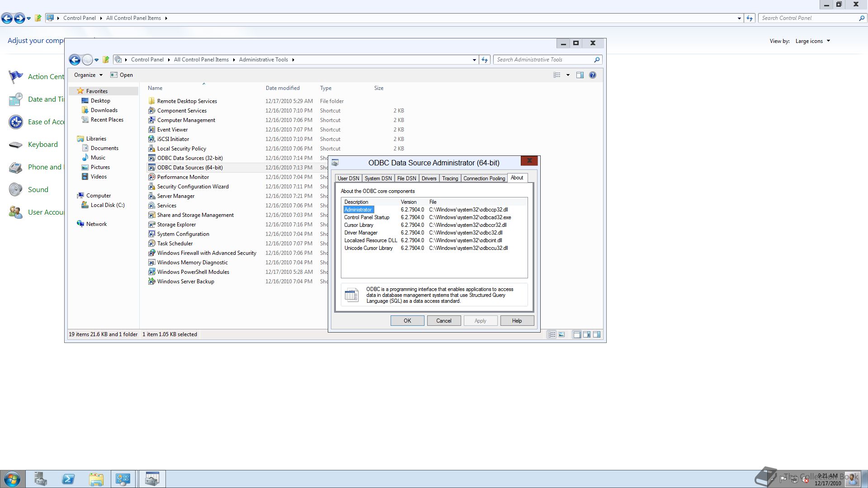Viewport: 868px width, 488px height.
Task: Expand breadcrumb arrow after All Control Panel Items in the Control Panel window
Action: click(166, 18)
